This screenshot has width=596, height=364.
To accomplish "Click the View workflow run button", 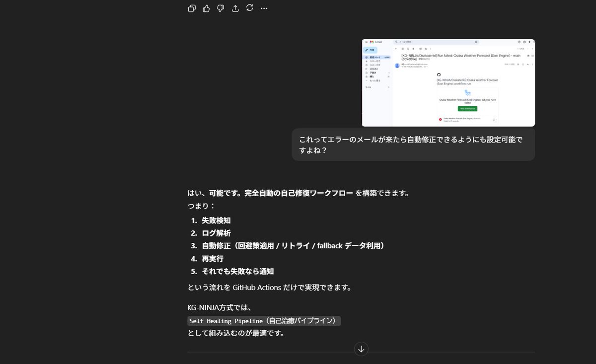I will tap(467, 109).
